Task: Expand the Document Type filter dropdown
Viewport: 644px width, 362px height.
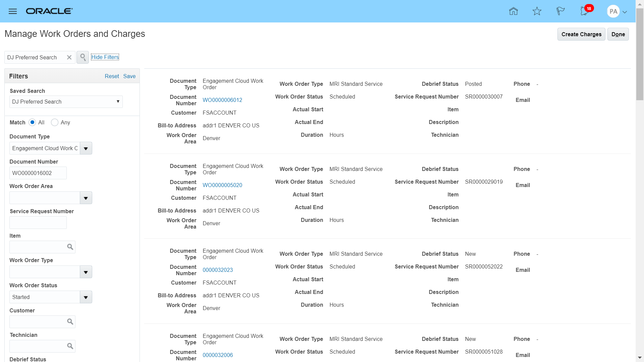Action: 86,148
